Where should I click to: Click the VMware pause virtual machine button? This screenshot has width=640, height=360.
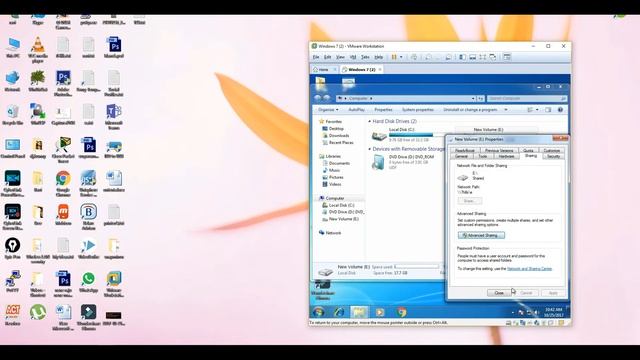(x=394, y=57)
